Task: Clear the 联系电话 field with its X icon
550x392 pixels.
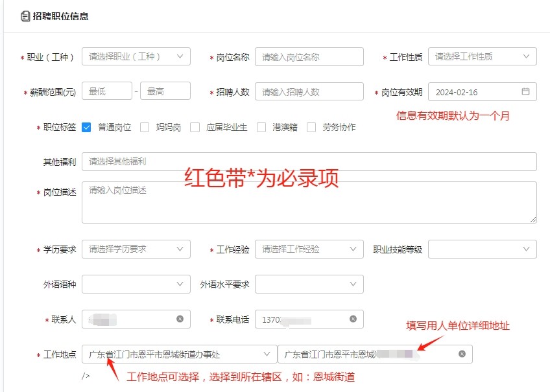Action: coord(353,319)
